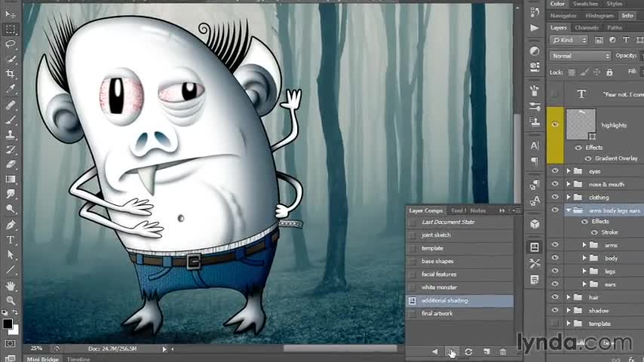Select the Dodge tool
This screenshot has width=644, height=362.
11,209
